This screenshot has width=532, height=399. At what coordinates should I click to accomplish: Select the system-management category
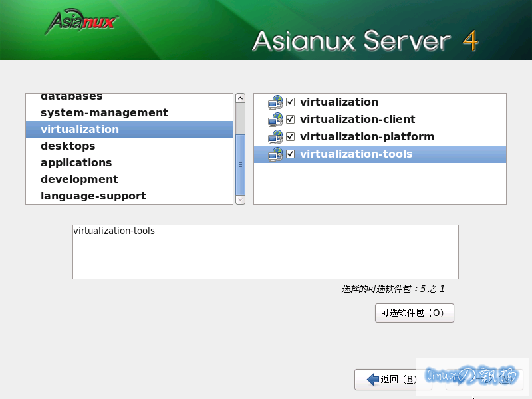129,112
